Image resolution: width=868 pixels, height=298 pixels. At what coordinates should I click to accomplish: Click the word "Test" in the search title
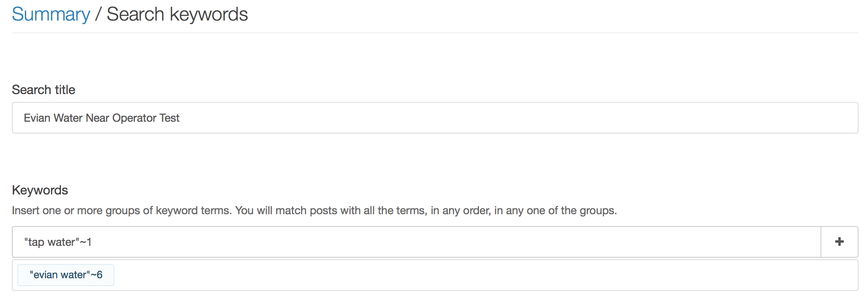click(x=169, y=118)
